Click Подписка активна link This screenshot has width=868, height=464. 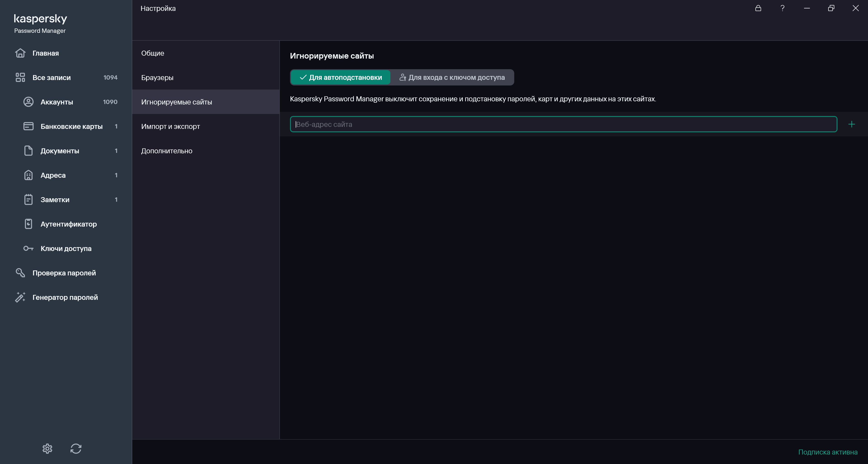point(828,452)
